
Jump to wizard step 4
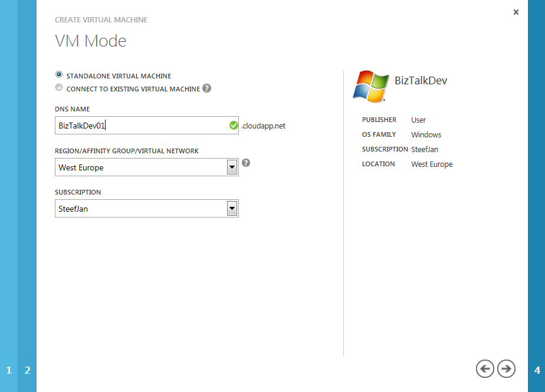point(537,370)
